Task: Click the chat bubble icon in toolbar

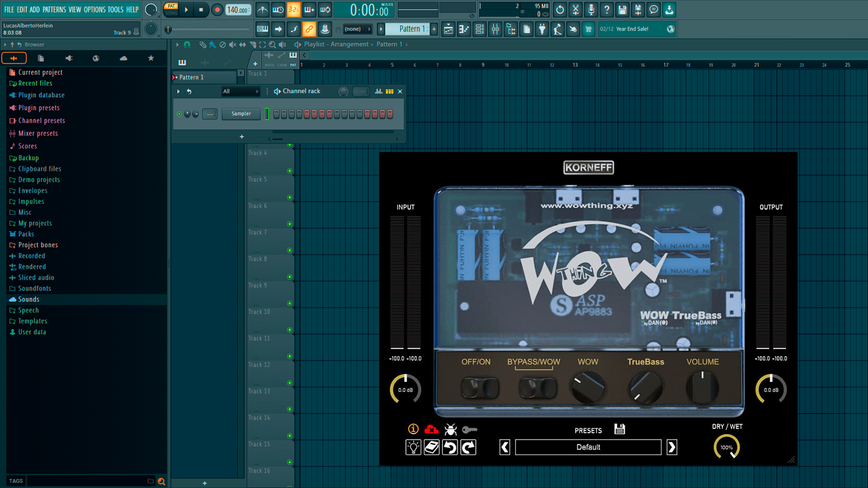Action: 653,10
